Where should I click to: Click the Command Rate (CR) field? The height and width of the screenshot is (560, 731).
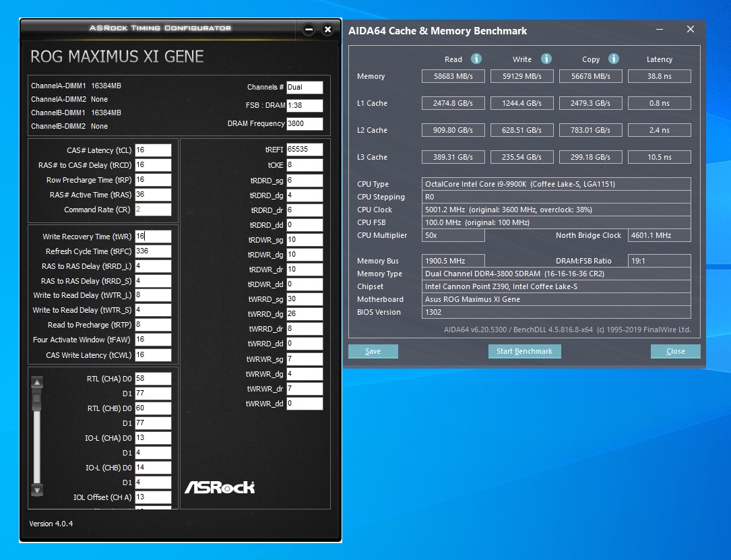point(153,210)
